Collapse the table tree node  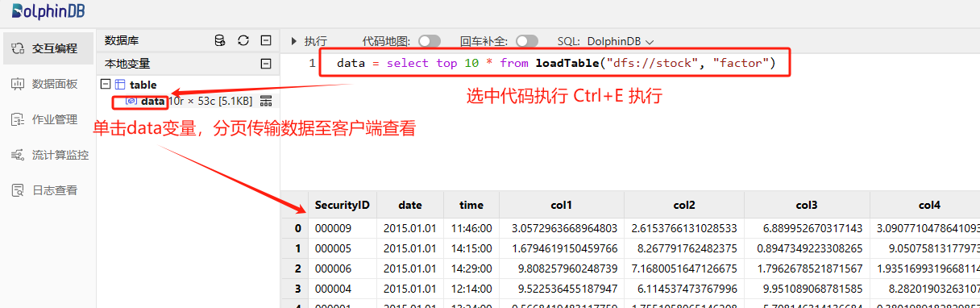(104, 84)
